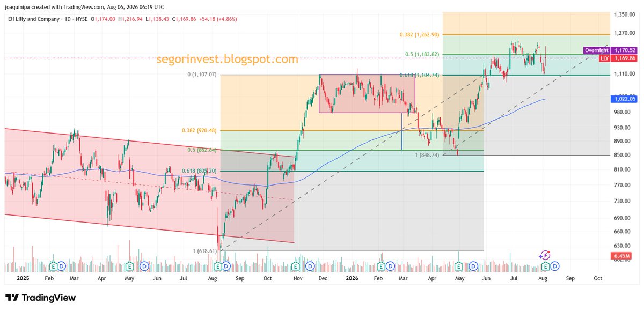Select the purple Overnight price label
The height and width of the screenshot is (311, 644).
(611, 50)
